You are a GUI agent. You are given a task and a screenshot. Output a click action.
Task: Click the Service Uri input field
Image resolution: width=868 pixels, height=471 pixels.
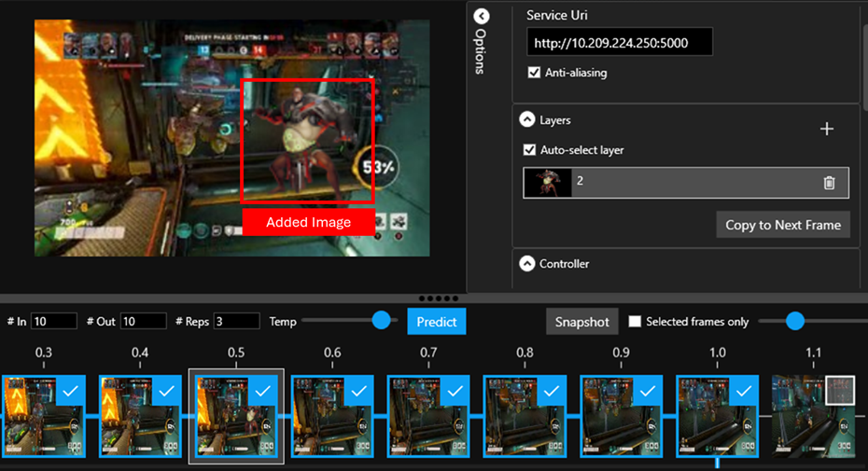(x=619, y=42)
